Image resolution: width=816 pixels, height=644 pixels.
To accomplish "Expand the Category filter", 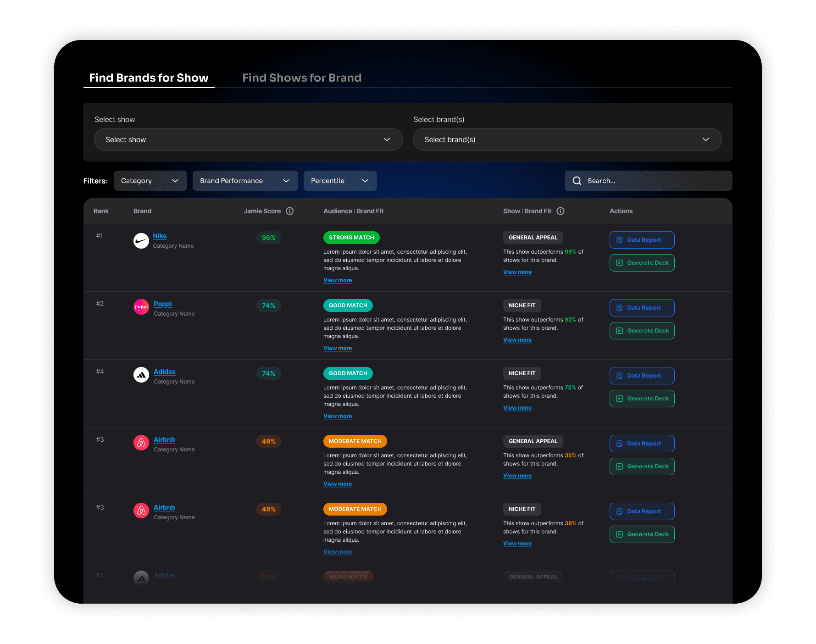I will (150, 181).
